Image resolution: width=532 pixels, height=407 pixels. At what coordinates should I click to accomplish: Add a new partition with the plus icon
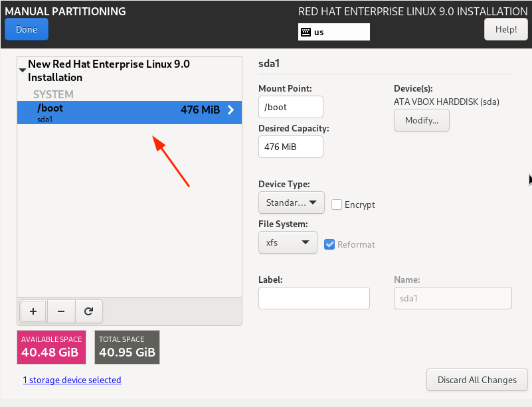(33, 311)
